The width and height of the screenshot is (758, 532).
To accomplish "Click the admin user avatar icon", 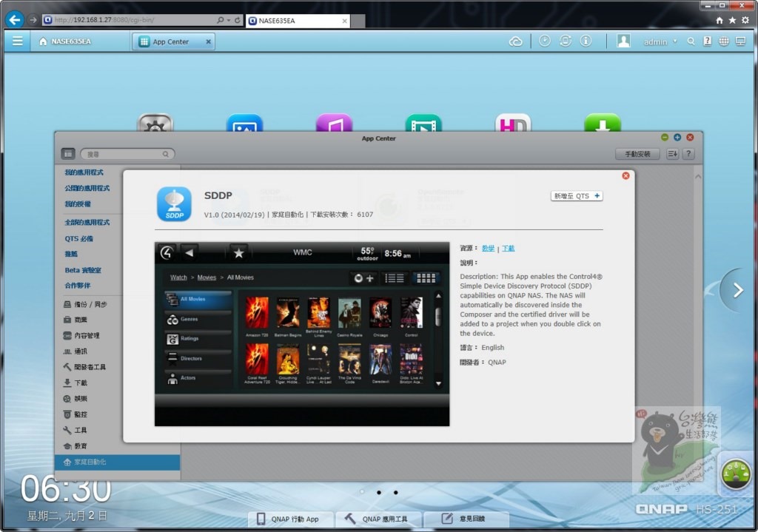I will (623, 41).
